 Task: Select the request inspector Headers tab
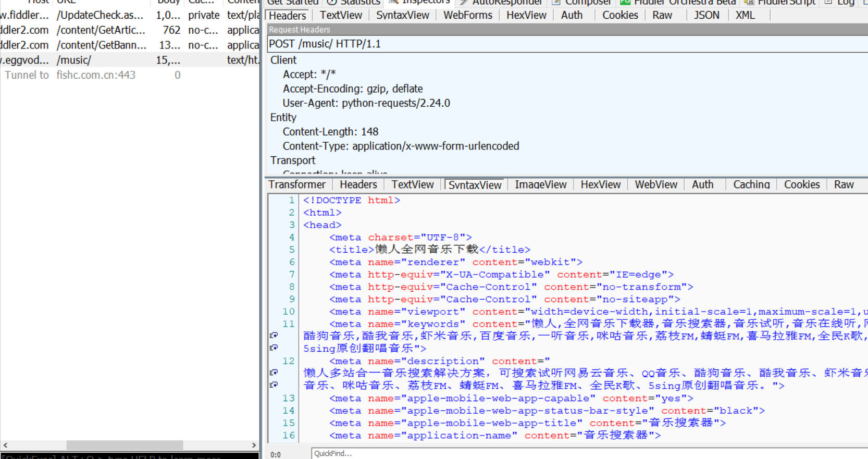(x=288, y=16)
